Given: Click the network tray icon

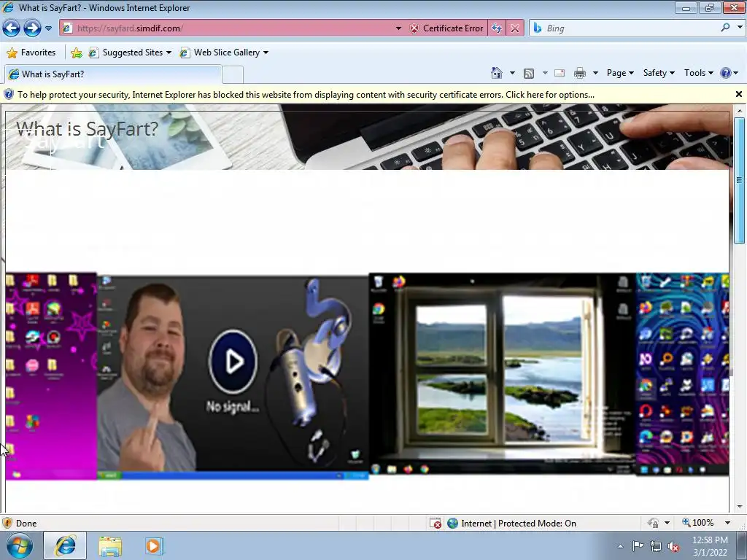Looking at the screenshot, I should click(656, 547).
